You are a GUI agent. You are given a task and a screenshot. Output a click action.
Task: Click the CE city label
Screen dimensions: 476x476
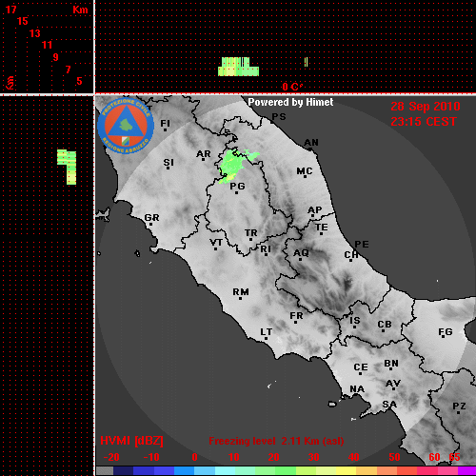(x=361, y=367)
